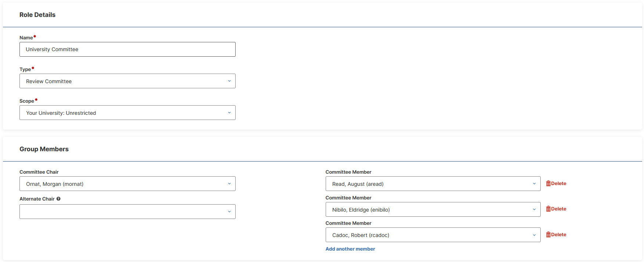Click the Alternate Chair label text
Screen dimensions: 644x262
click(37, 199)
